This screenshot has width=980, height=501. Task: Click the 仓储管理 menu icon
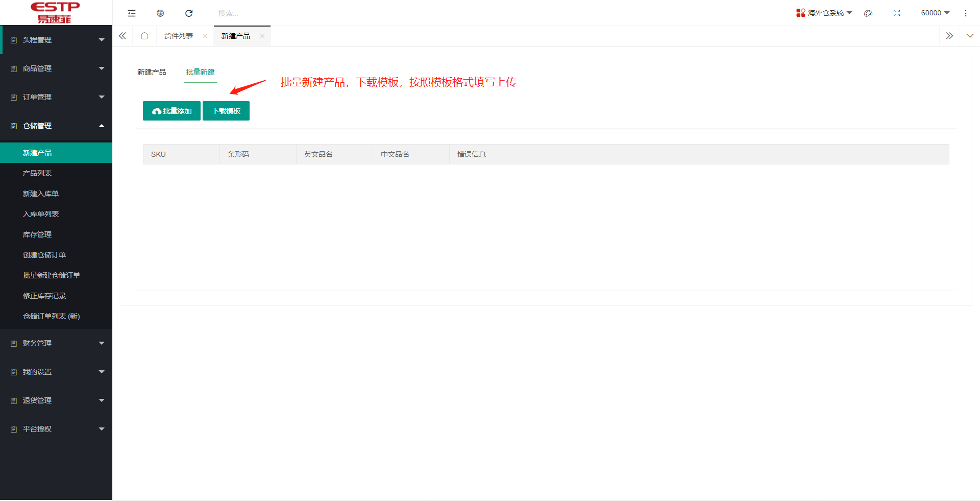coord(14,126)
